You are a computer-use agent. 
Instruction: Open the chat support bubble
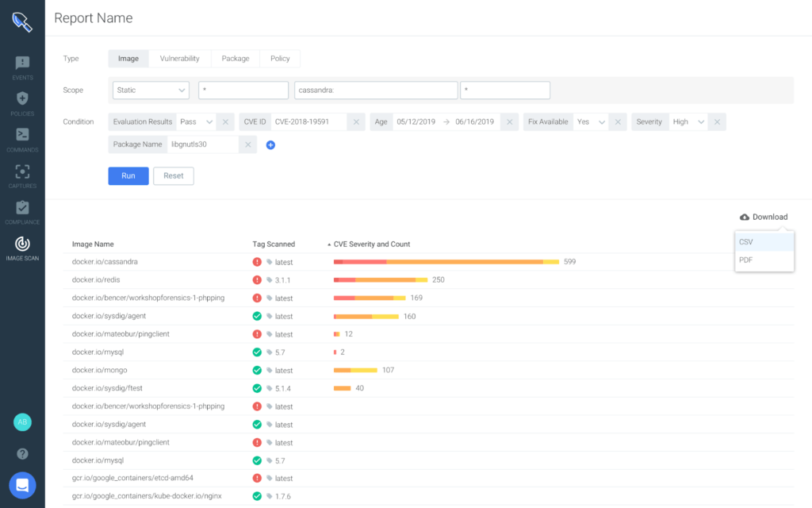pyautogui.click(x=22, y=486)
